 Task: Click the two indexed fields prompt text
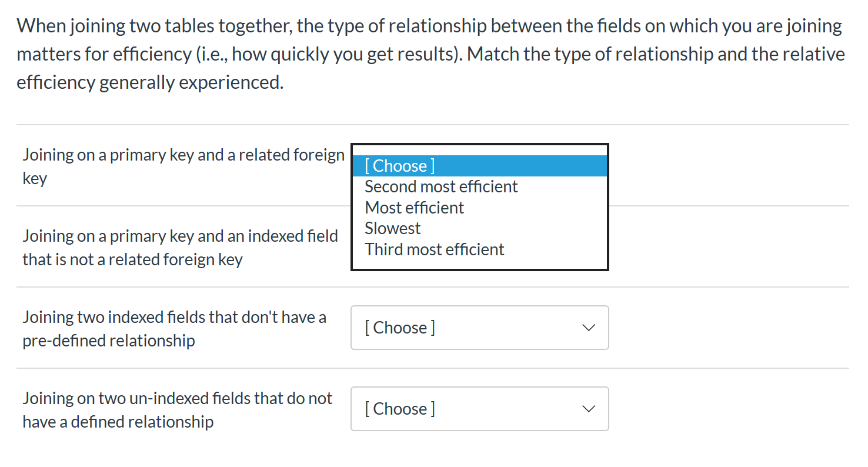pyautogui.click(x=175, y=328)
